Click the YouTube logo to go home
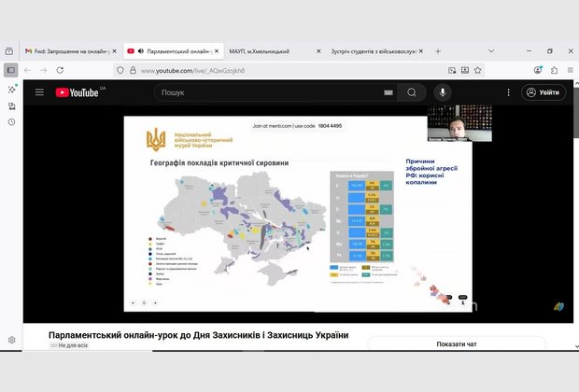This screenshot has height=392, width=579. click(78, 92)
